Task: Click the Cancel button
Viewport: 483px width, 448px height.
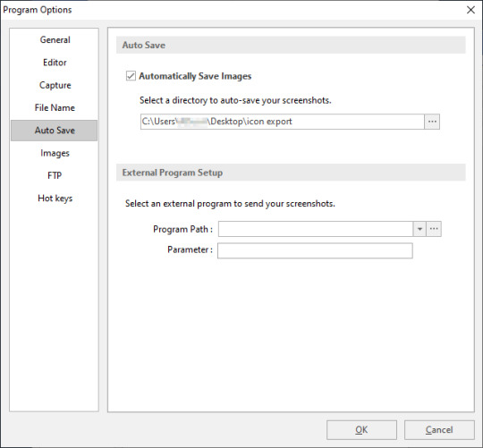Action: tap(439, 430)
